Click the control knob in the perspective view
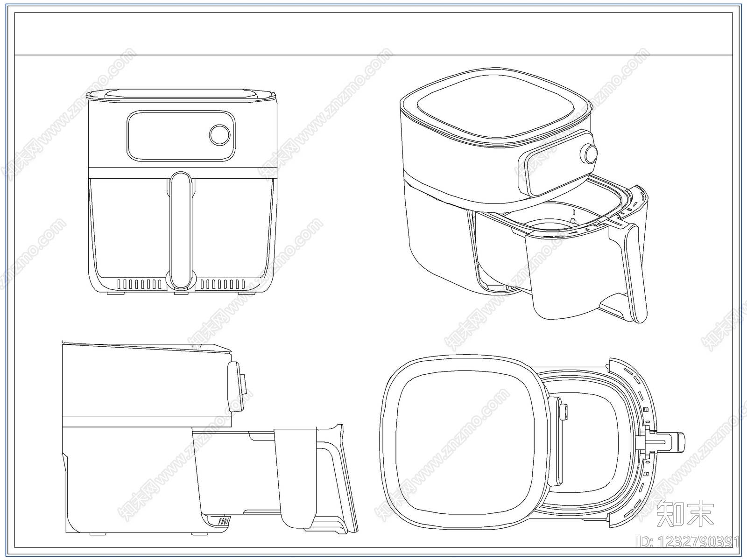Screen dimensions: 747x560 pos(590,154)
